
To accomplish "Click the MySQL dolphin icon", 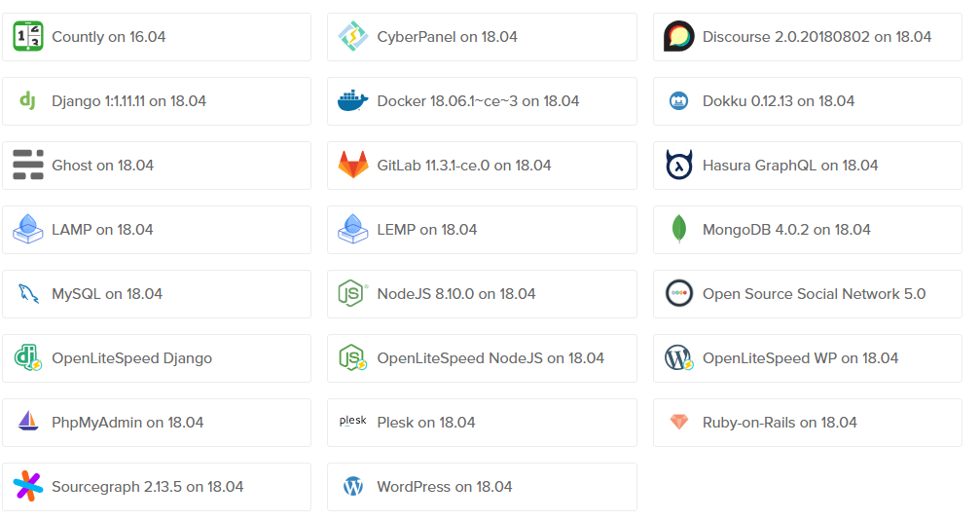I will [28, 293].
